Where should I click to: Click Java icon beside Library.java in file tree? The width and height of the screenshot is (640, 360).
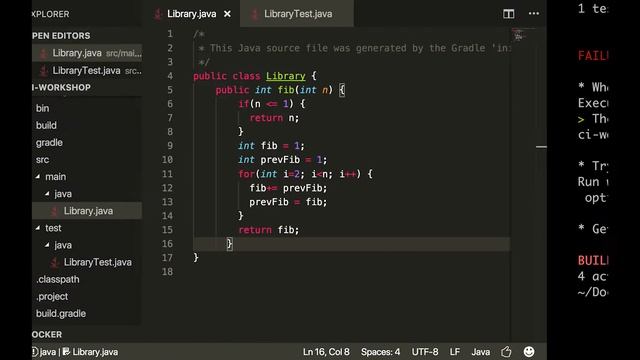click(54, 211)
